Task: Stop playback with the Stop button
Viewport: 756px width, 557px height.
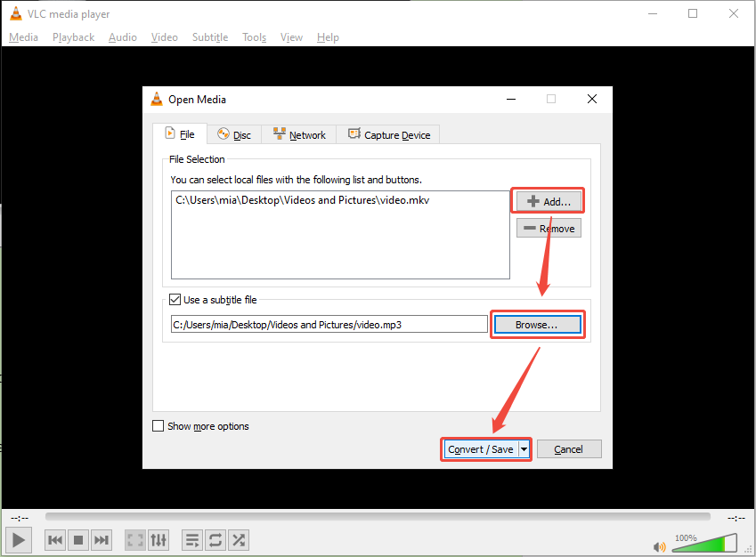Action: (78, 540)
